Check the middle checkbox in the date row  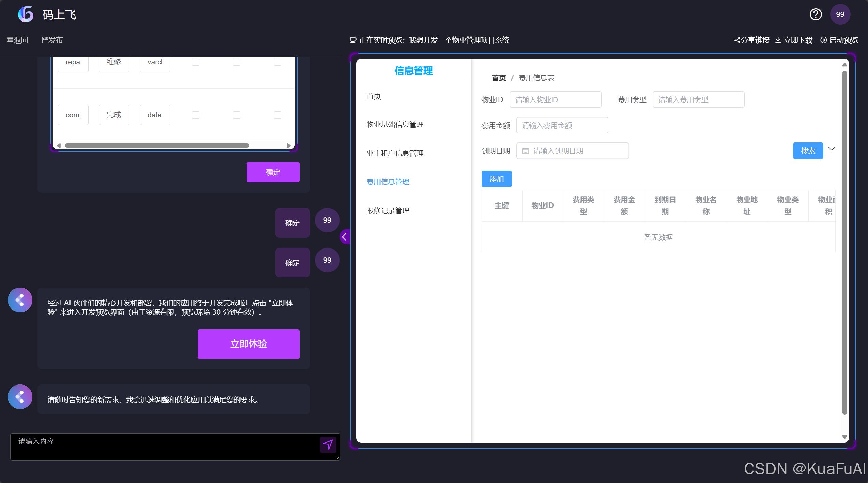click(236, 115)
